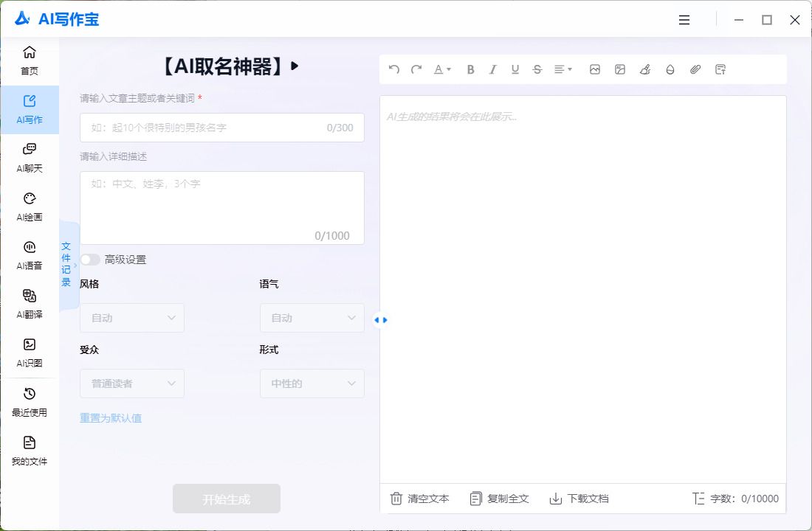Open the AI聊天 chat section
Screen dimensions: 812x531
tap(30, 159)
